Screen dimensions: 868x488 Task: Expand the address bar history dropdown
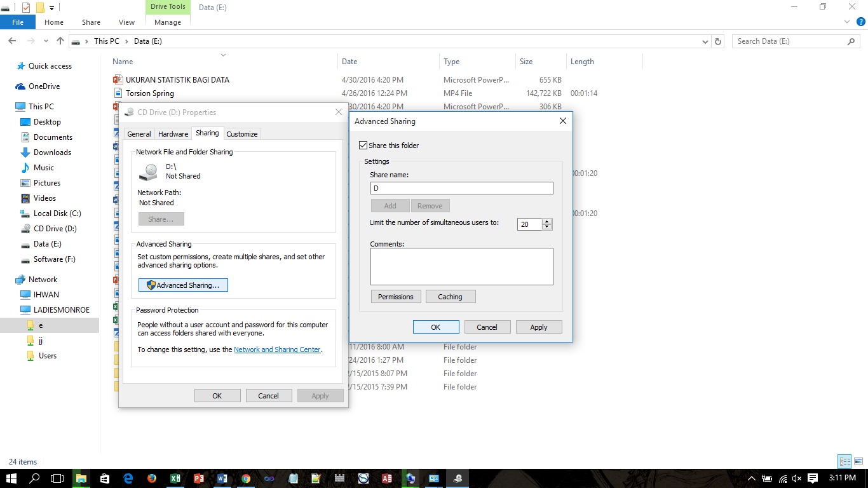pyautogui.click(x=705, y=41)
